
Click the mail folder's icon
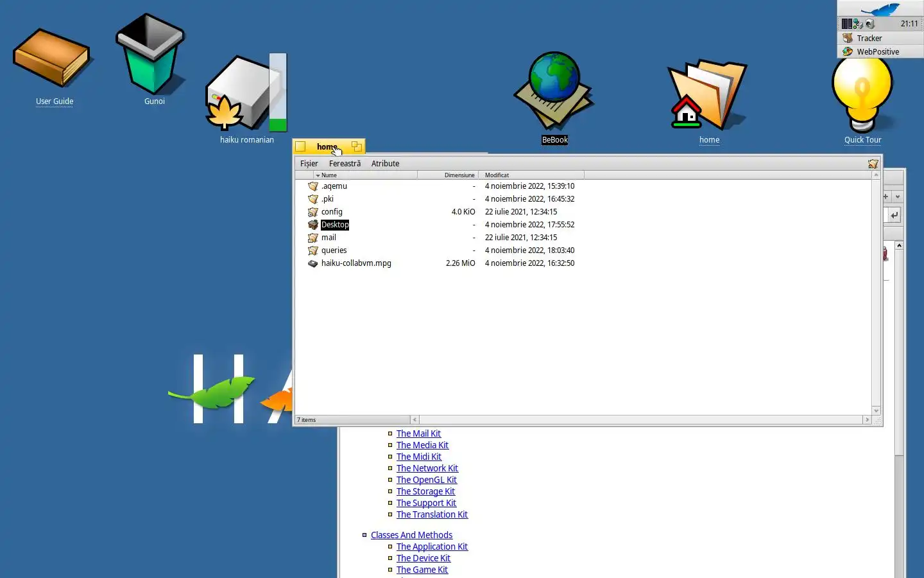coord(313,238)
